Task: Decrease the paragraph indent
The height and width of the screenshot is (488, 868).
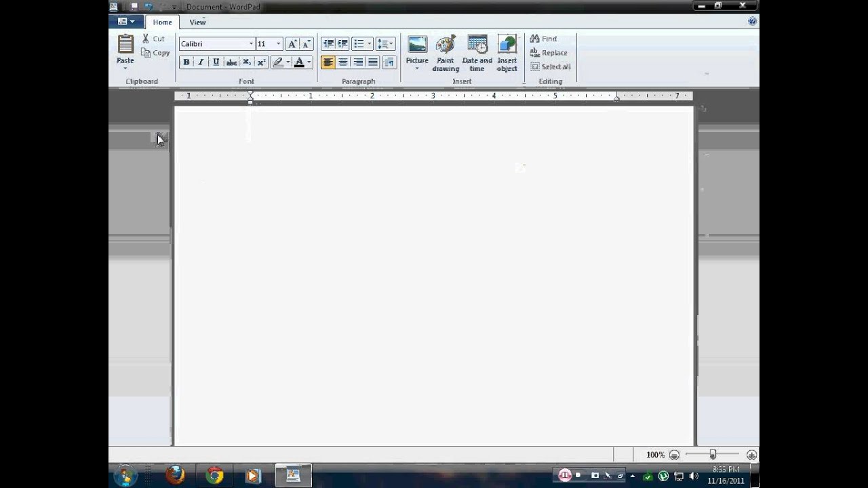Action: coord(328,44)
